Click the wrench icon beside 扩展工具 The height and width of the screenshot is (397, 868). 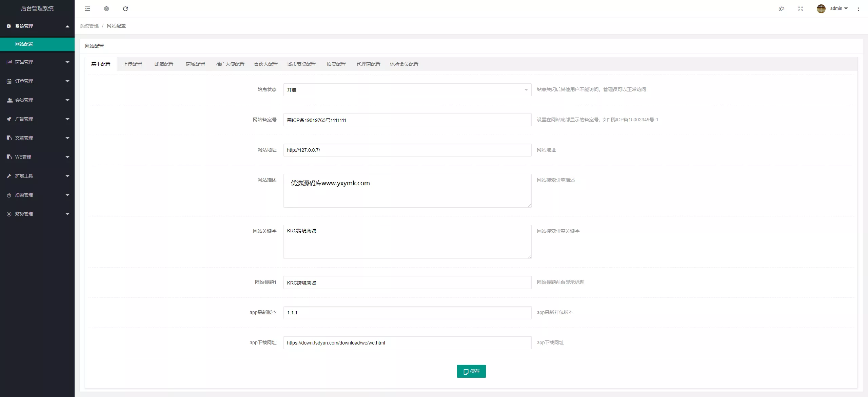[9, 176]
